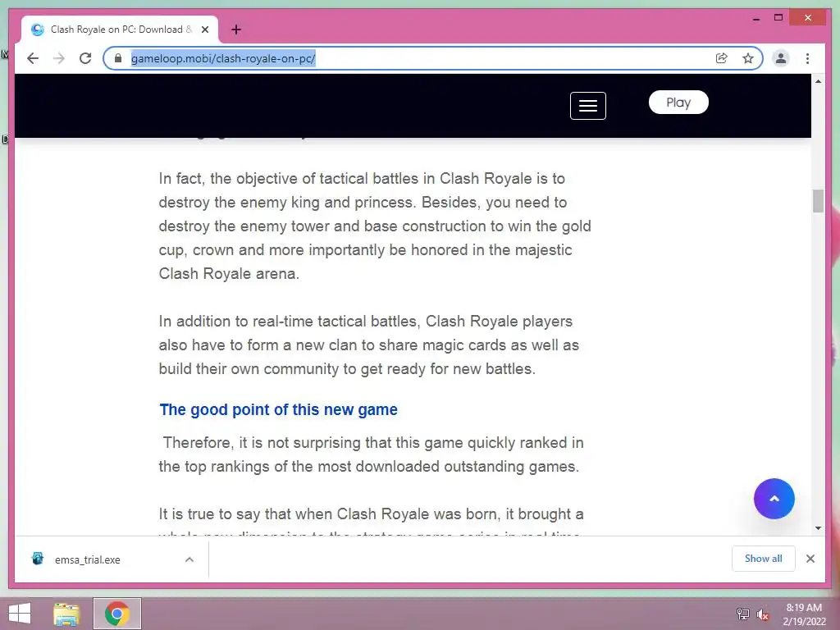Click text 'Therefore, it is not surprising'
840x630 pixels.
(262, 442)
